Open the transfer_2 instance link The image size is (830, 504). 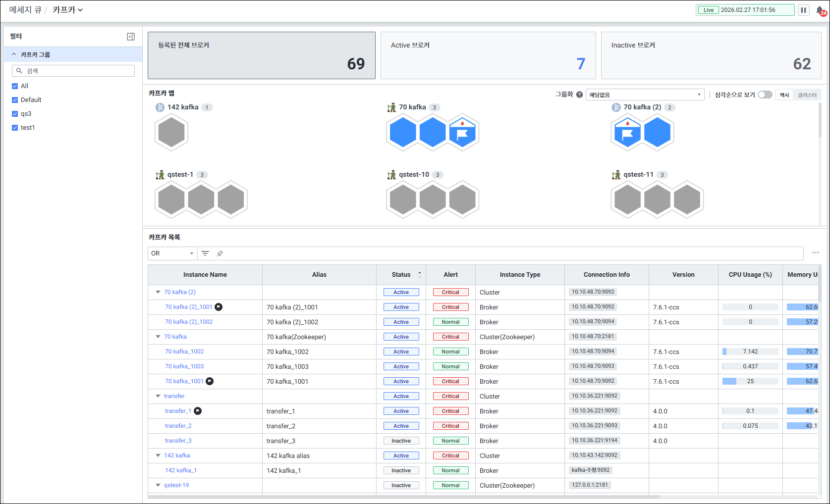178,426
